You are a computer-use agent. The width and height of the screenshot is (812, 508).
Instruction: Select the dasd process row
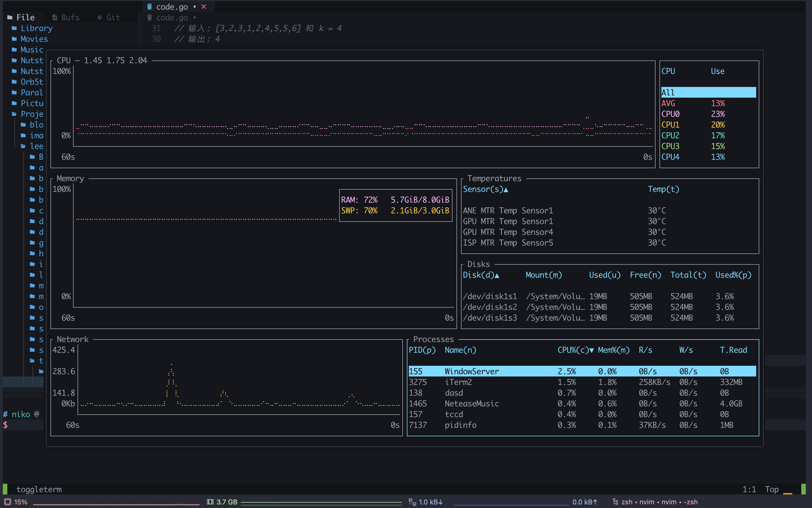click(582, 393)
